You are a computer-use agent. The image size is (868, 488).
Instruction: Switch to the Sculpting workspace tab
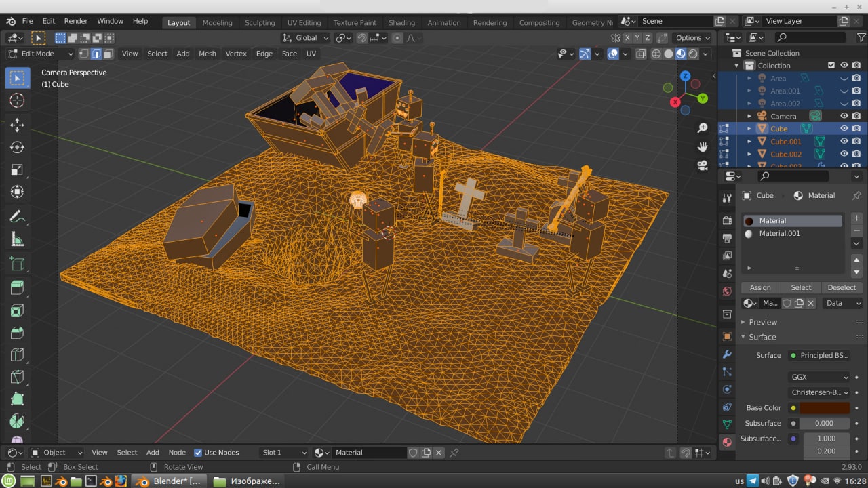pyautogui.click(x=260, y=22)
